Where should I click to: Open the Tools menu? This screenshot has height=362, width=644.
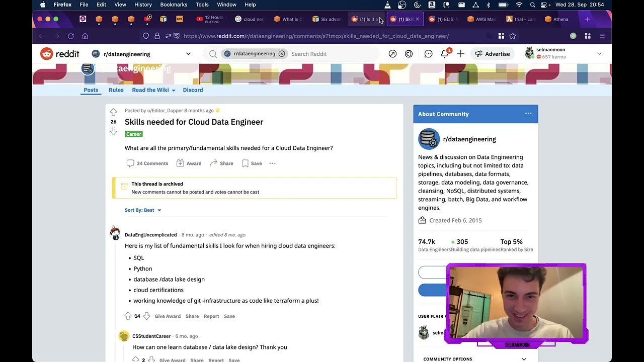(x=202, y=5)
